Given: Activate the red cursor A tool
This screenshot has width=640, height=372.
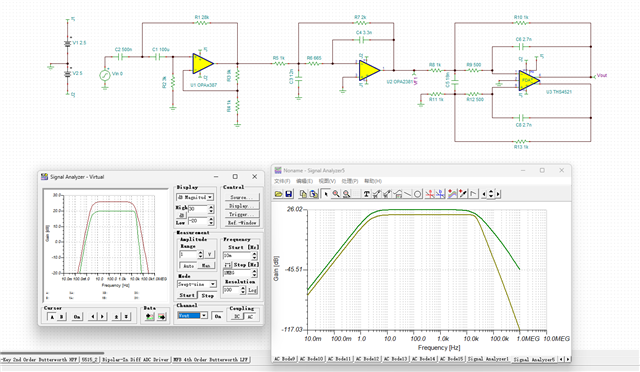Looking at the screenshot, I should point(429,194).
